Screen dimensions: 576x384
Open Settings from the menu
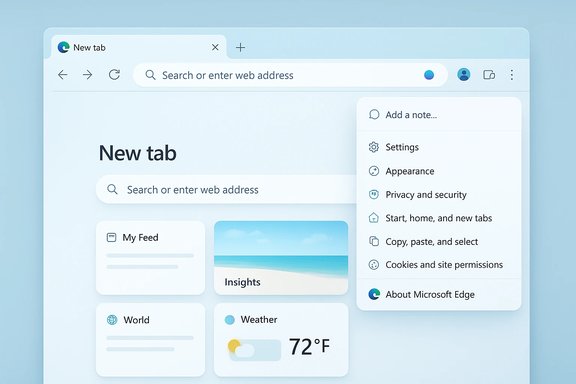[x=439, y=147]
